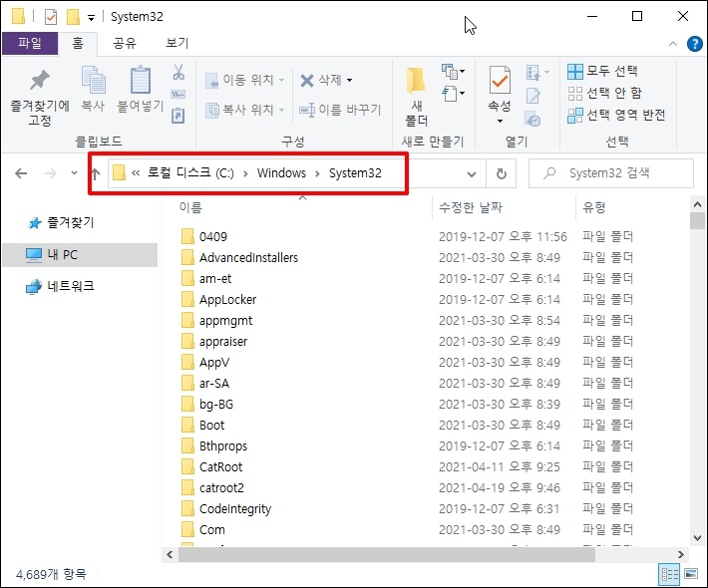Select Network in navigation pane
Image resolution: width=708 pixels, height=588 pixels.
(x=61, y=286)
